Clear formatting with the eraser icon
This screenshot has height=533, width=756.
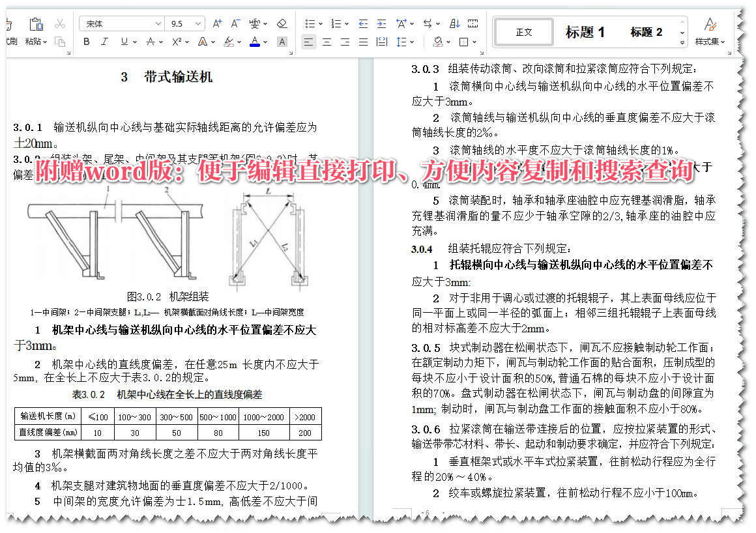(282, 23)
